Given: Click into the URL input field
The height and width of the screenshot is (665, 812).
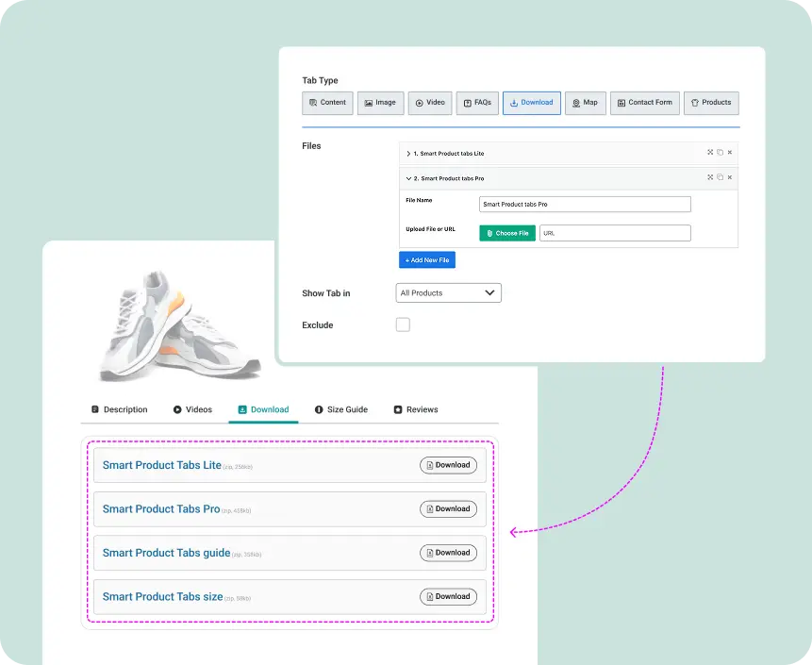Looking at the screenshot, I should (x=615, y=233).
